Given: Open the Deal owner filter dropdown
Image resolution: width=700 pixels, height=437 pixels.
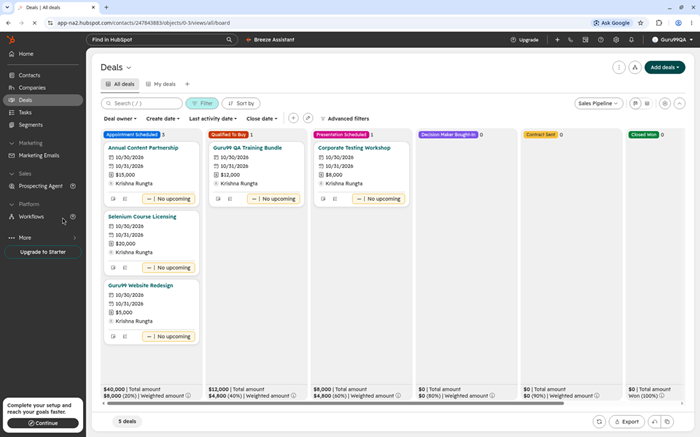Looking at the screenshot, I should click(x=120, y=119).
